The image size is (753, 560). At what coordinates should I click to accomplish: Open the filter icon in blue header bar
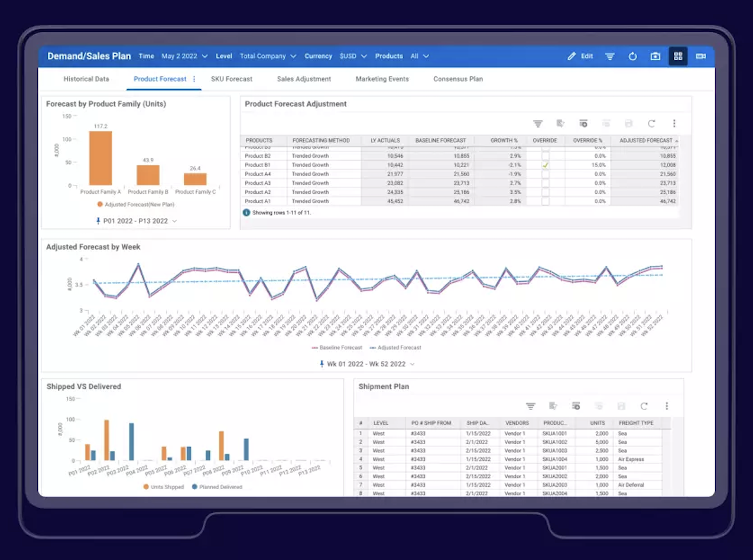pos(610,56)
